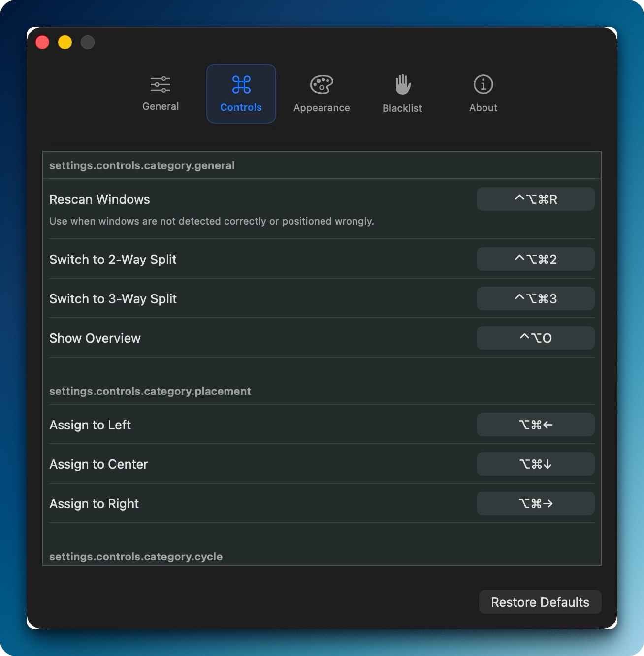Open the Blacklist hand icon
644x656 pixels.
(x=403, y=84)
